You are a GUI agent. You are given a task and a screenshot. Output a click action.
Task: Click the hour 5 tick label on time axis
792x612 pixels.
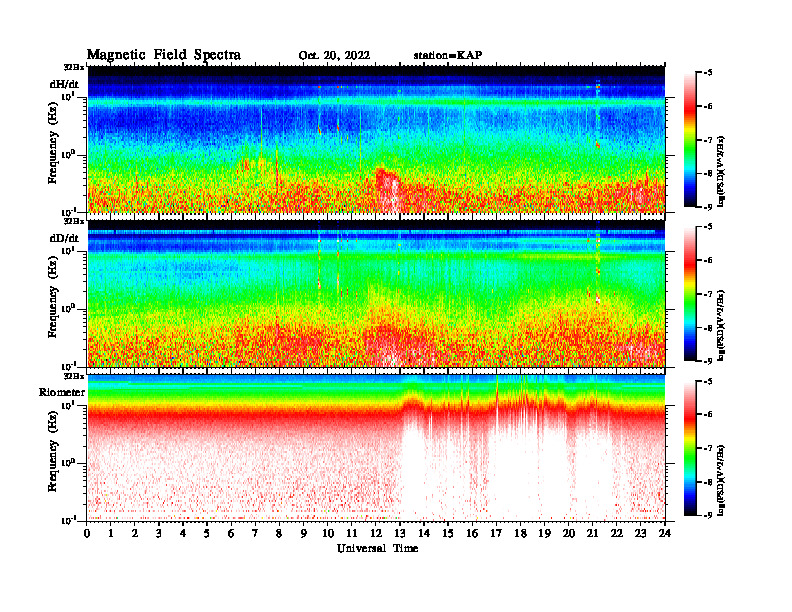tap(208, 533)
